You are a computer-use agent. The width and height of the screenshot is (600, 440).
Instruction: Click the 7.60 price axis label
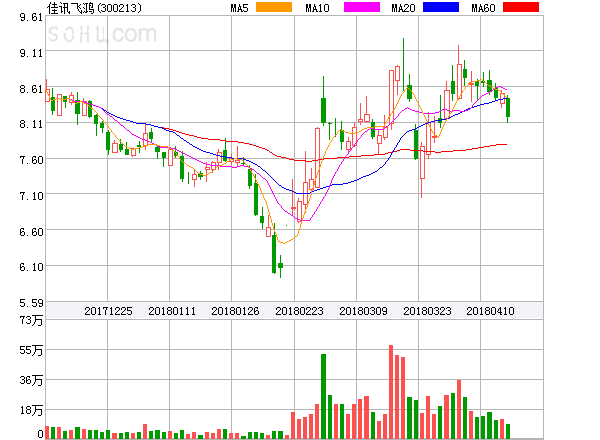[x=31, y=160]
